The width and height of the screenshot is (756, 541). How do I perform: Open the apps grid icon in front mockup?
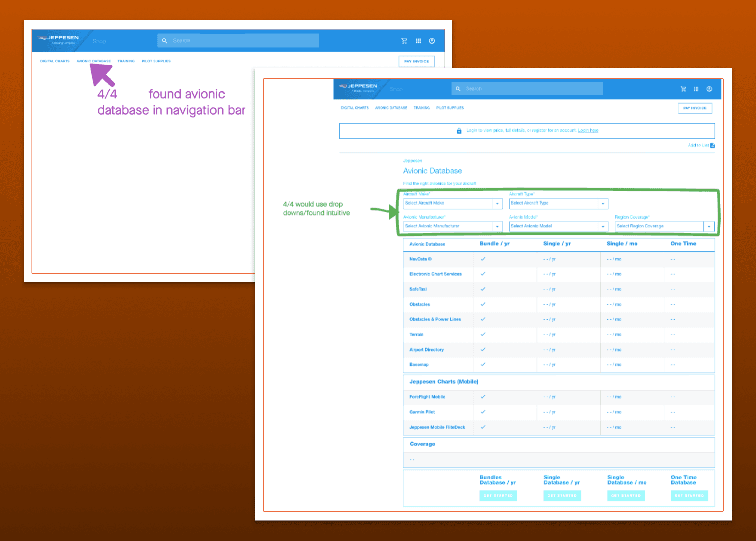[x=696, y=89]
